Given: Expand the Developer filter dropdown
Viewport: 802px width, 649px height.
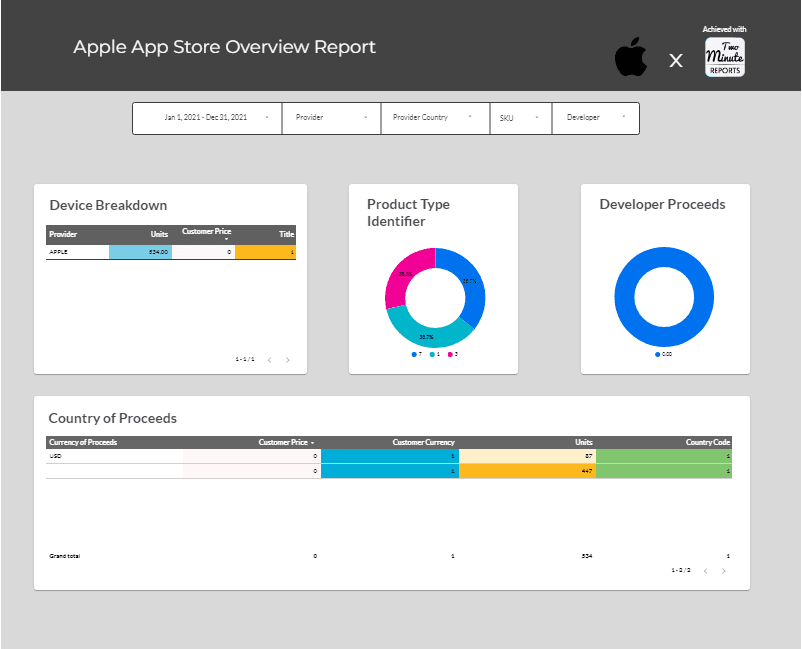Looking at the screenshot, I should tap(595, 118).
